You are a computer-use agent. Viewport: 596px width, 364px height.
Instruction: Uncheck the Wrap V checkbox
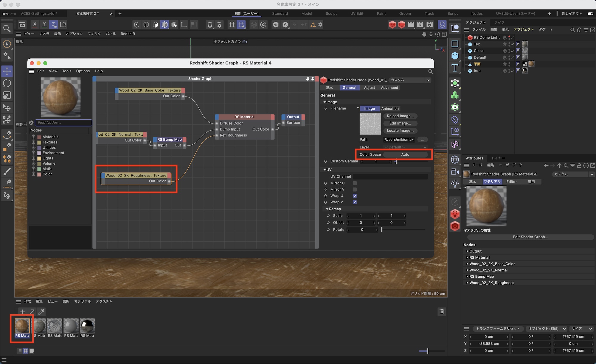(x=355, y=202)
